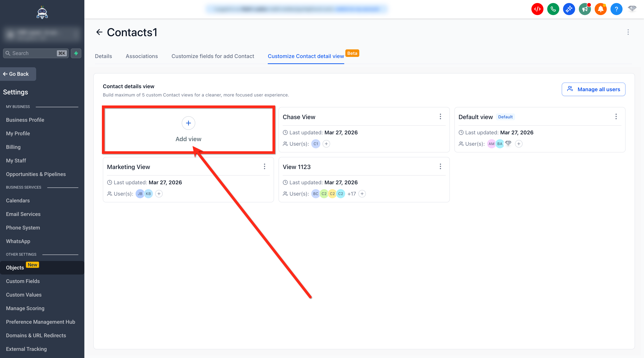Image resolution: width=644 pixels, height=358 pixels.
Task: Open Default view three-dot menu
Action: (x=616, y=117)
